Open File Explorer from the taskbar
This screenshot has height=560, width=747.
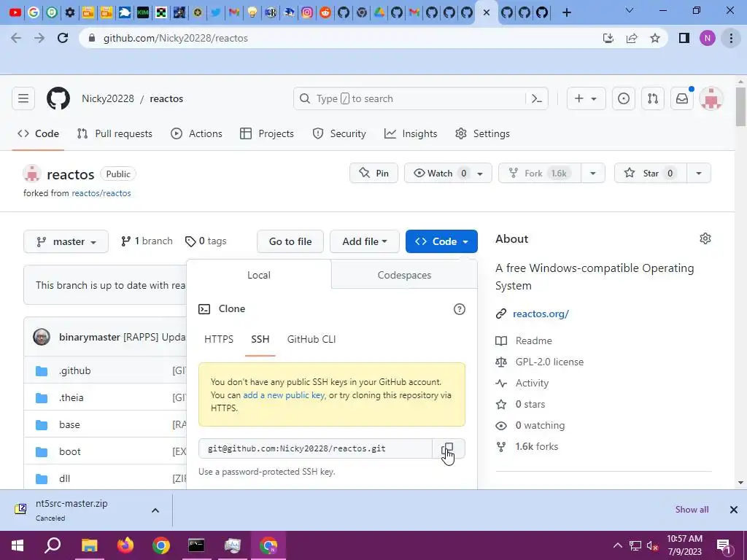[x=89, y=545]
